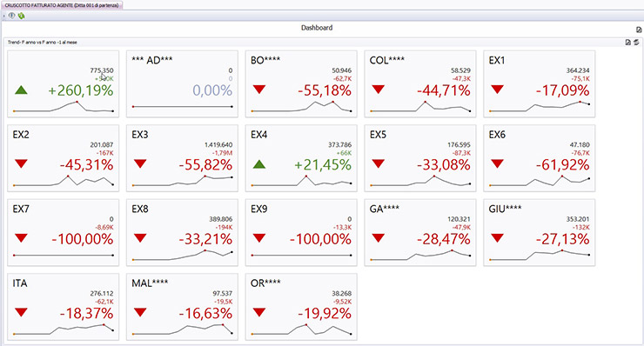This screenshot has width=644, height=346.
Task: Click the Trend panel header title
Action: (43, 43)
